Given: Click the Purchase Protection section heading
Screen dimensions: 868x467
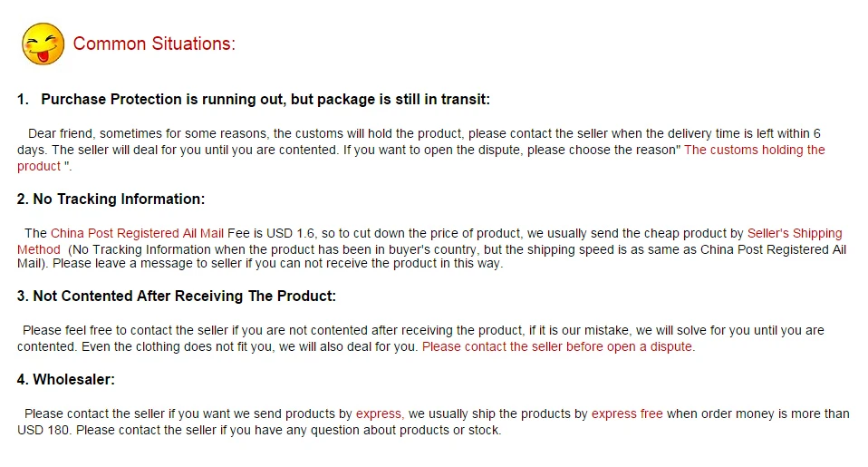Looking at the screenshot, I should [254, 99].
